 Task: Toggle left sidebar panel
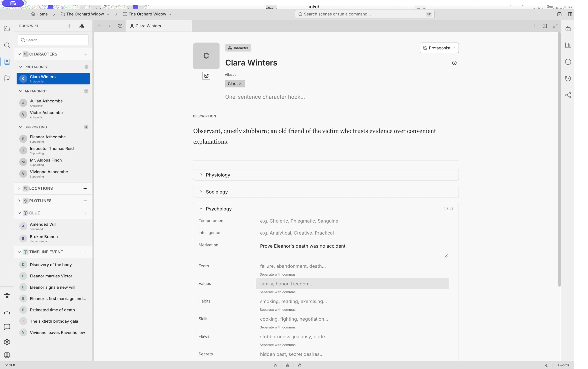[x=559, y=14]
